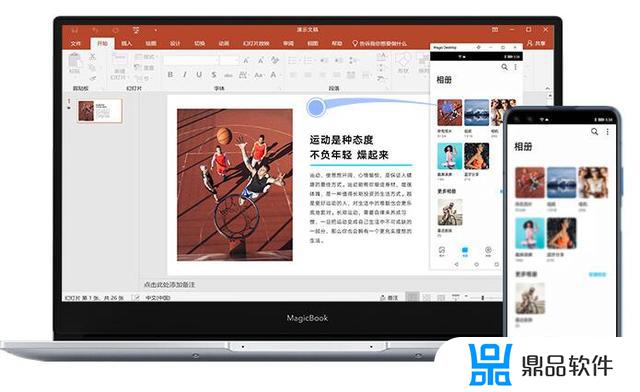Click the Tell Me search lightbulb box
The width and height of the screenshot is (640, 392).
380,43
